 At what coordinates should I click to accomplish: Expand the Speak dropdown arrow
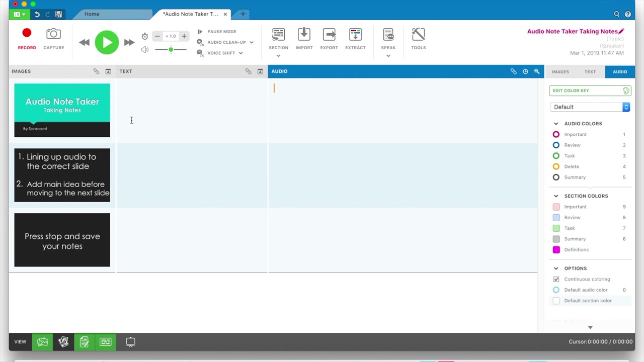(388, 56)
